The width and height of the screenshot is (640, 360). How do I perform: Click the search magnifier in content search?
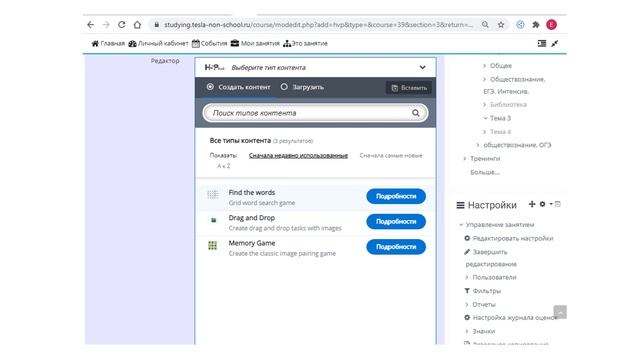[x=416, y=113]
